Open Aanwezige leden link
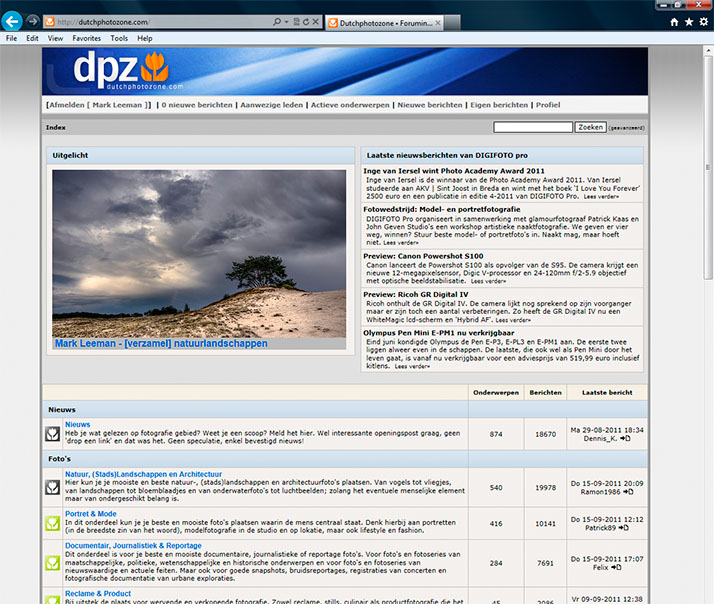The height and width of the screenshot is (604, 714). tap(271, 105)
